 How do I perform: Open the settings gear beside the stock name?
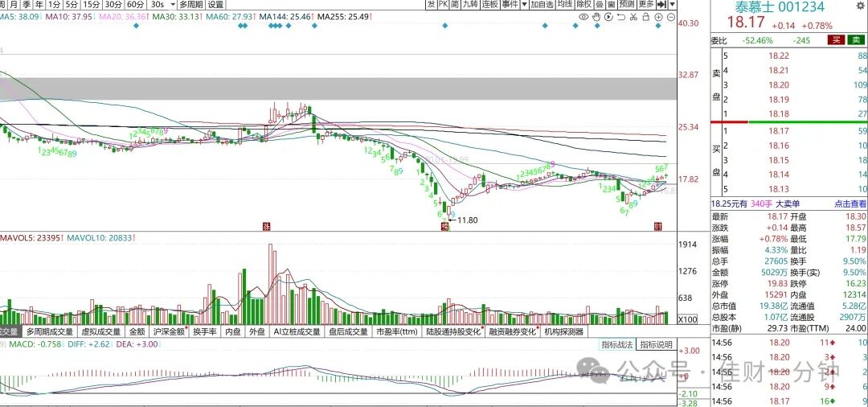(860, 5)
